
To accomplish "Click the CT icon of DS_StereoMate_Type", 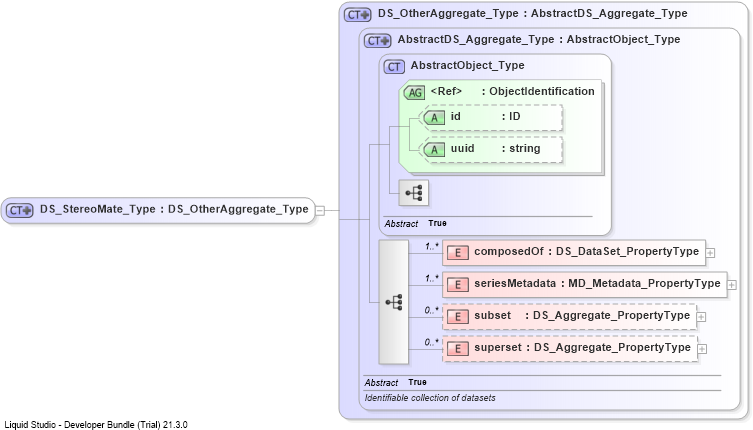I will point(19,210).
